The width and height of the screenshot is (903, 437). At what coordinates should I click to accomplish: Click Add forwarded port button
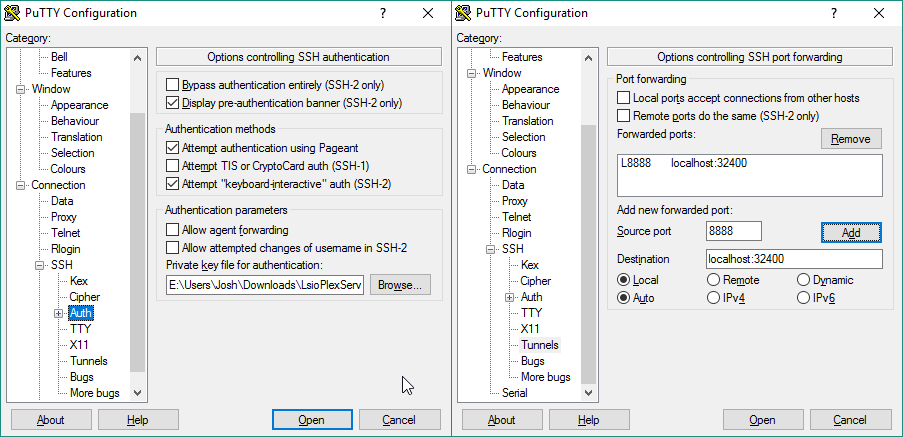coord(851,233)
